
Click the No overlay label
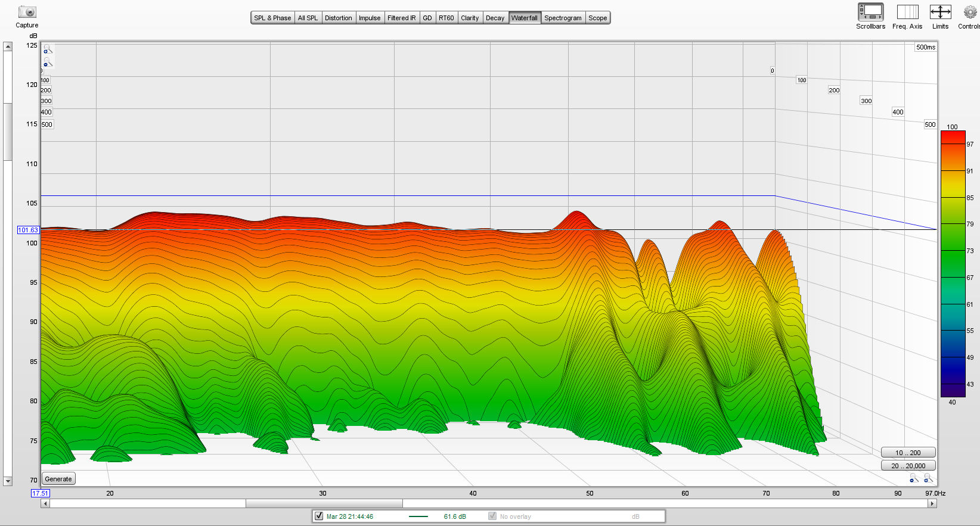pyautogui.click(x=515, y=516)
